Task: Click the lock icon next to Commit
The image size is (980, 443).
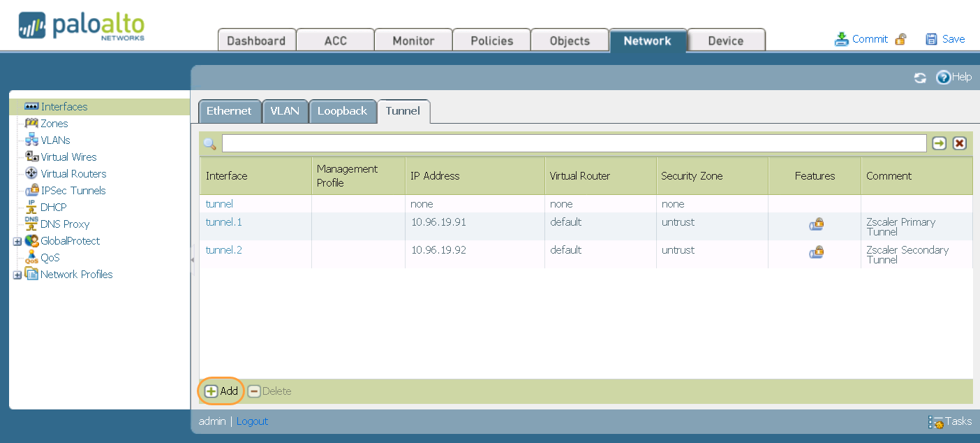Action: 900,39
